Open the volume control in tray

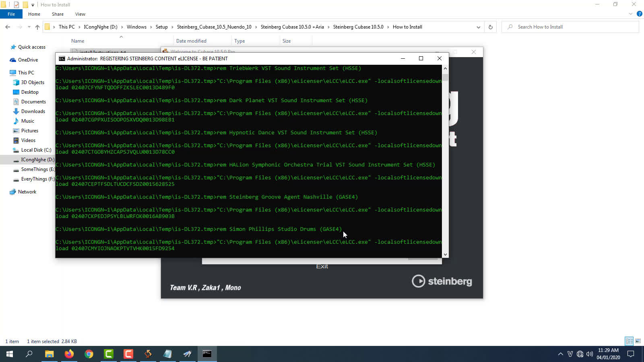590,354
